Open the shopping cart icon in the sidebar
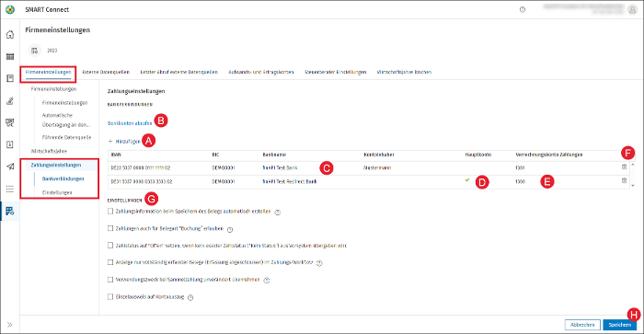 coord(10,122)
